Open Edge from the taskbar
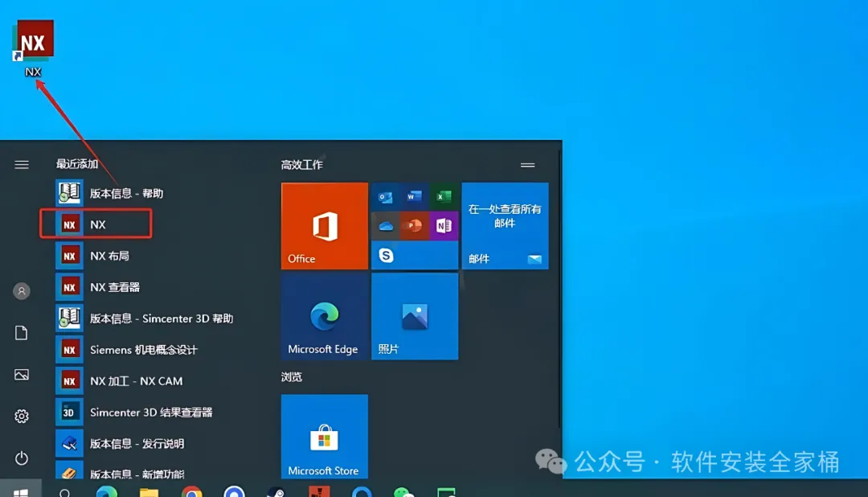868x497 pixels. [x=107, y=492]
